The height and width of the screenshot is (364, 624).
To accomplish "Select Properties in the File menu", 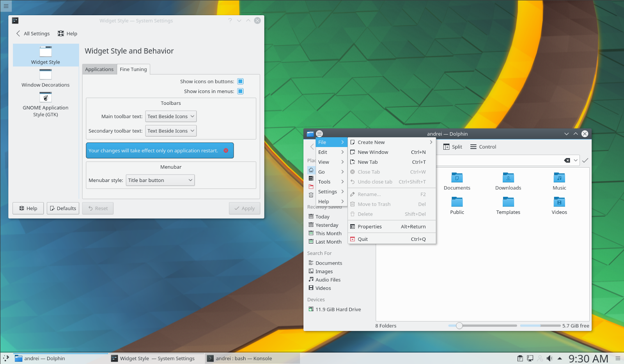I will tap(392, 226).
